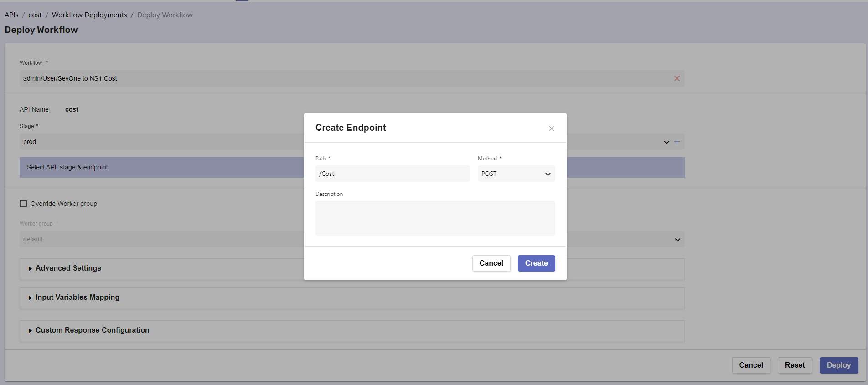Clear the selected workflow with red X
Viewport: 868px width, 385px height.
point(677,78)
